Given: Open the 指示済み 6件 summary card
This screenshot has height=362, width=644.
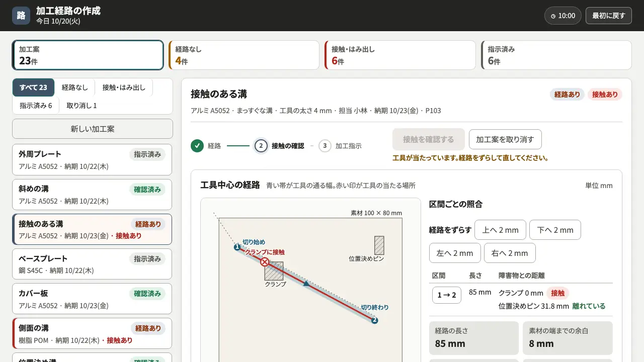Looking at the screenshot, I should click(556, 55).
